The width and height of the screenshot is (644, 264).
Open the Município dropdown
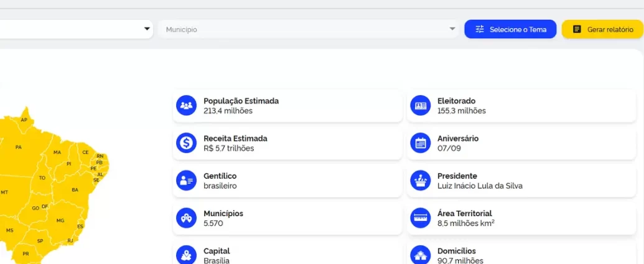click(305, 29)
